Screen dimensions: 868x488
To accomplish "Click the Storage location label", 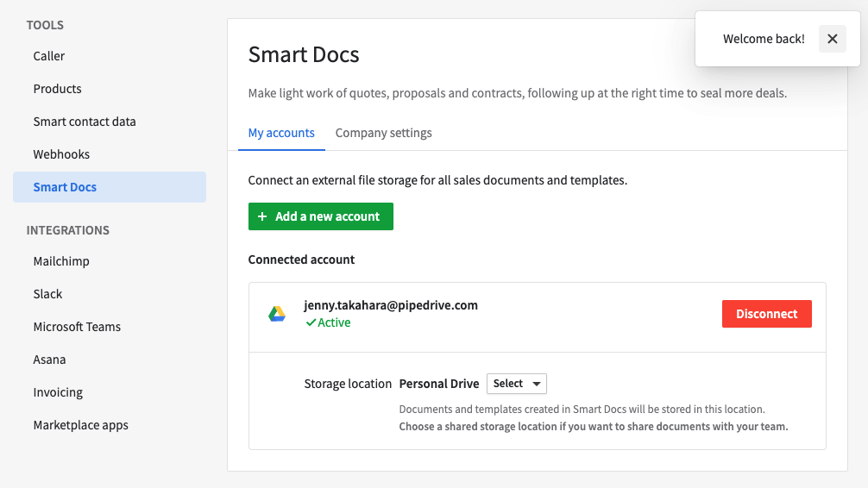I will [348, 384].
